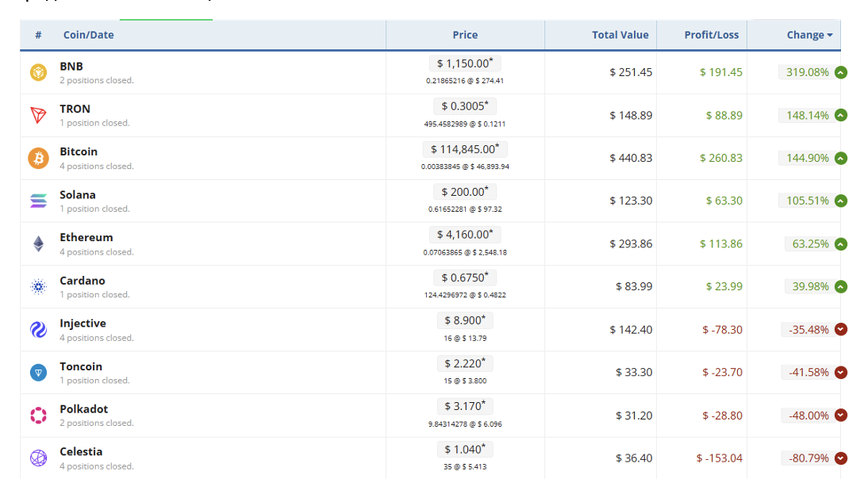Click the Polkadot coin logo icon
This screenshot has width=868, height=479.
[38, 416]
